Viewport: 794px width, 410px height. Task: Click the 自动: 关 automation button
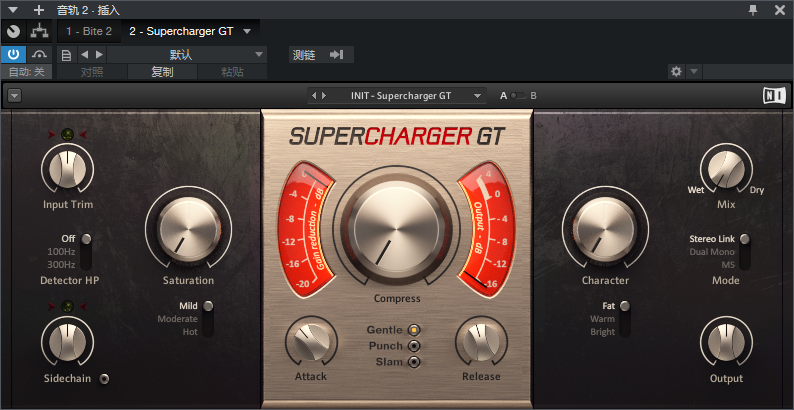pyautogui.click(x=26, y=72)
